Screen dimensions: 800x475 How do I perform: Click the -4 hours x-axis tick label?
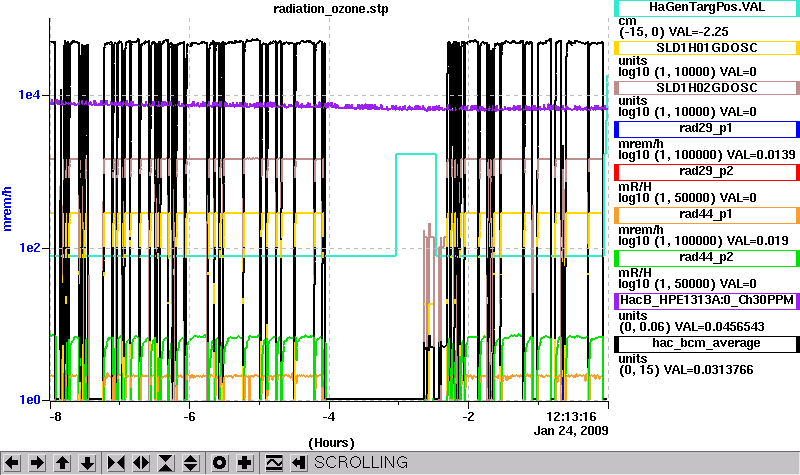(x=329, y=417)
